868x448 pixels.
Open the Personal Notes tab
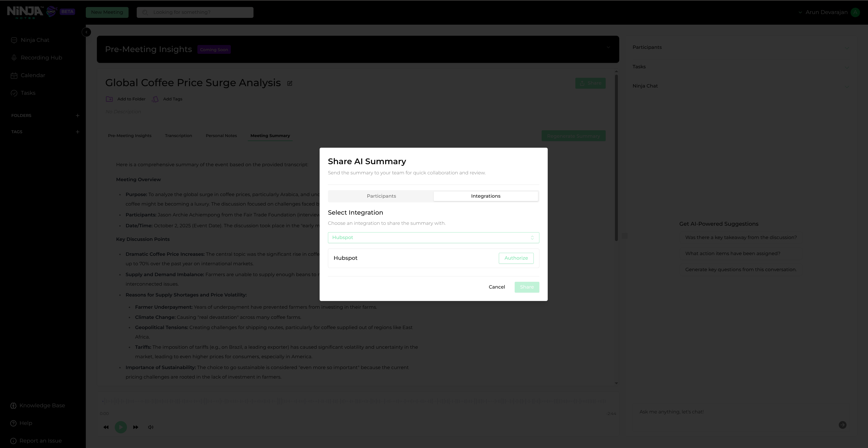[221, 136]
